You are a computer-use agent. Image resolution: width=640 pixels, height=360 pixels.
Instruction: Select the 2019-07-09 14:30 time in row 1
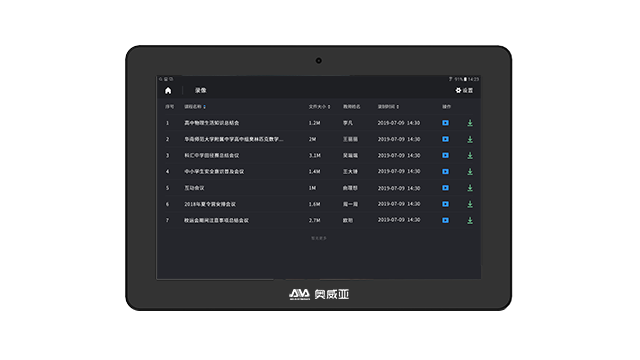pos(399,123)
